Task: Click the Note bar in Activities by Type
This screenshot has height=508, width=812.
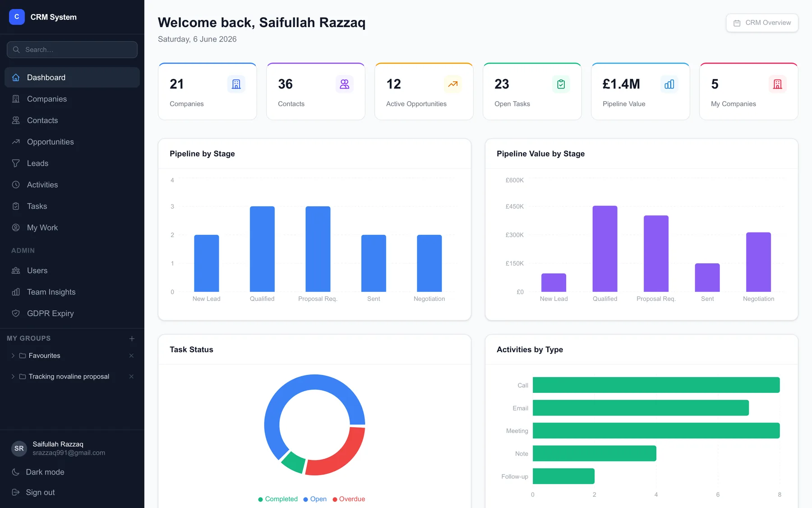Action: (x=595, y=453)
